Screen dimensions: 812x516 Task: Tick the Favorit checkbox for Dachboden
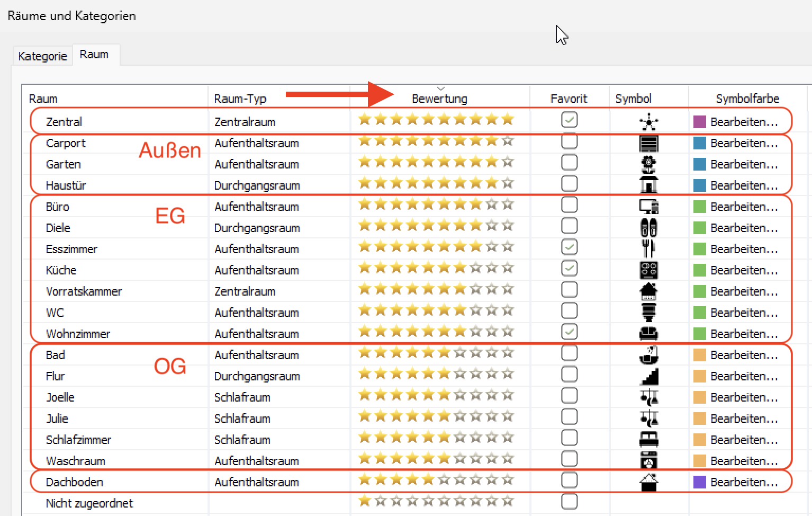(570, 481)
